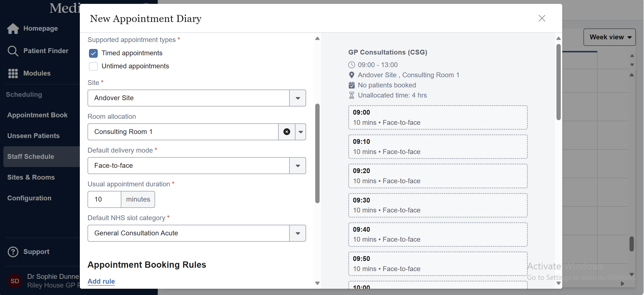
Task: Click the Homepage house icon
Action: 13,28
